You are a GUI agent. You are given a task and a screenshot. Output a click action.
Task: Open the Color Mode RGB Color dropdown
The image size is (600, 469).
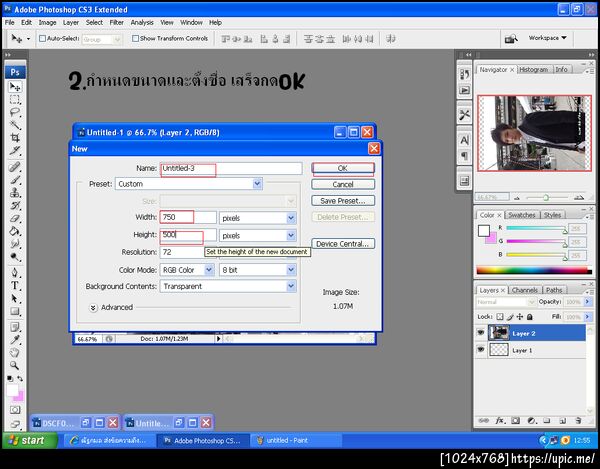coord(187,270)
